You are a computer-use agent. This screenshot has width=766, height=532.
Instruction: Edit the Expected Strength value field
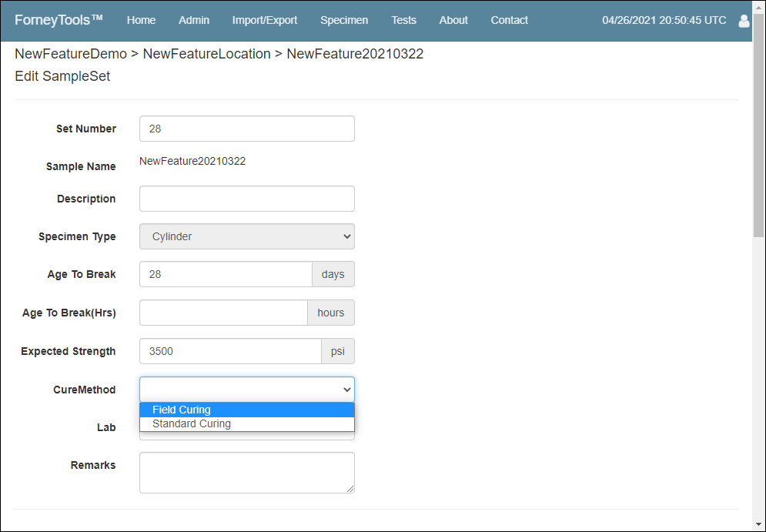point(231,351)
